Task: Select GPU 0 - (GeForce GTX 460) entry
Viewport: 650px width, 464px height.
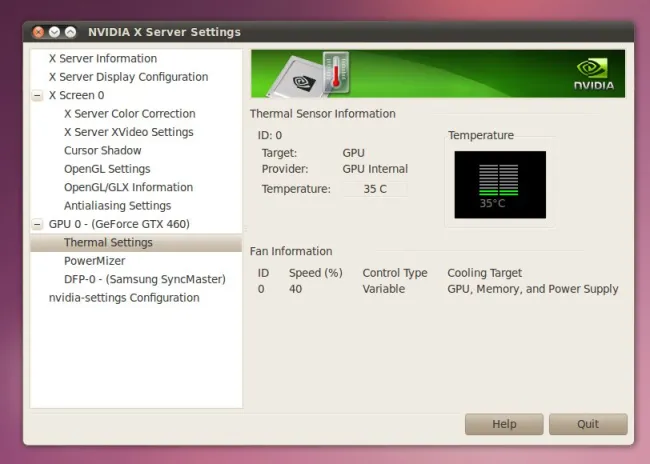Action: (x=119, y=224)
